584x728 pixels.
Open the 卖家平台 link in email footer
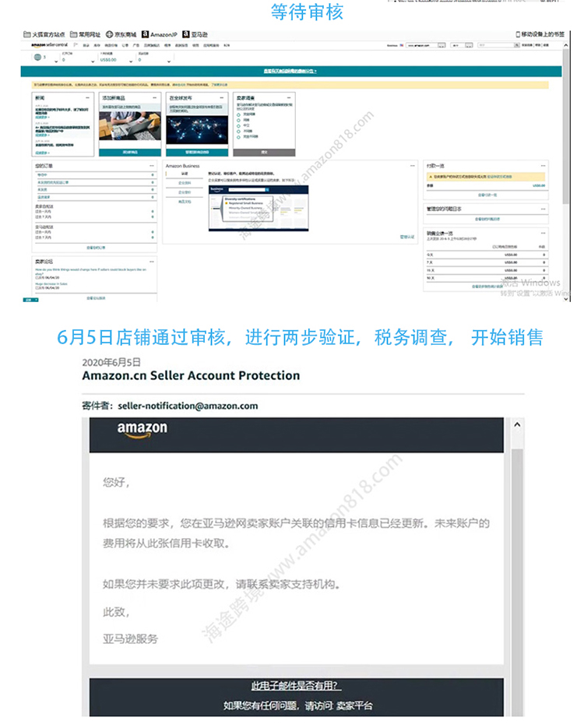[354, 705]
